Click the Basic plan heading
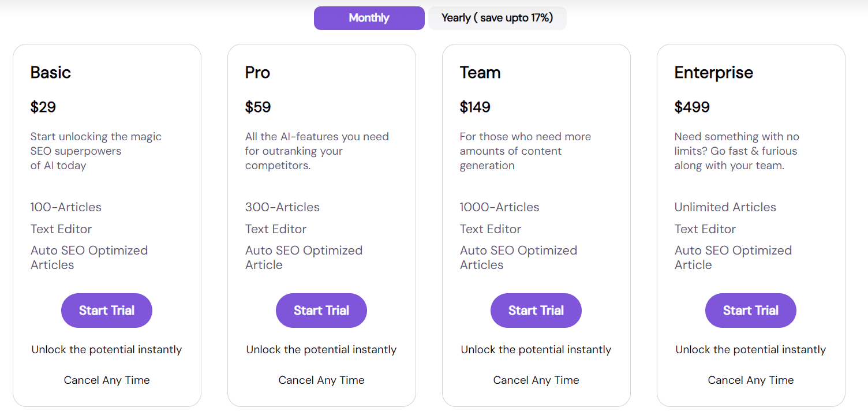Viewport: 868px width, 415px height. (51, 73)
